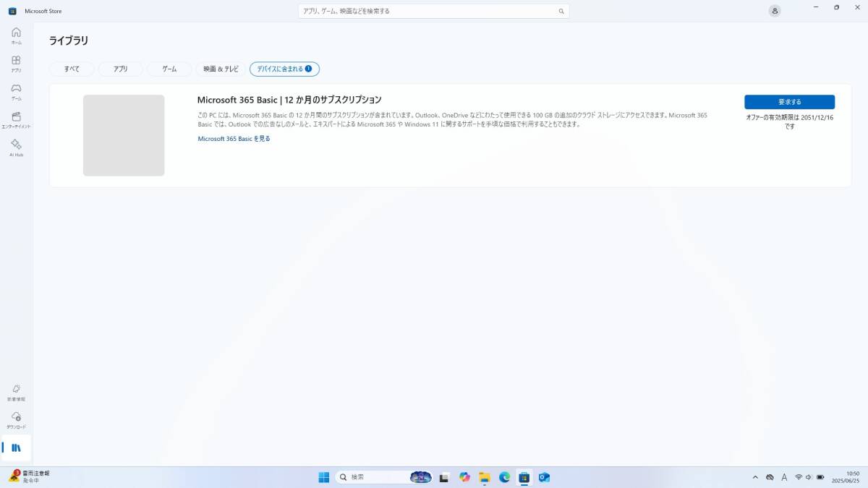Screen dimensions: 868x488
Task: Open the user account profile icon
Action: point(775,11)
